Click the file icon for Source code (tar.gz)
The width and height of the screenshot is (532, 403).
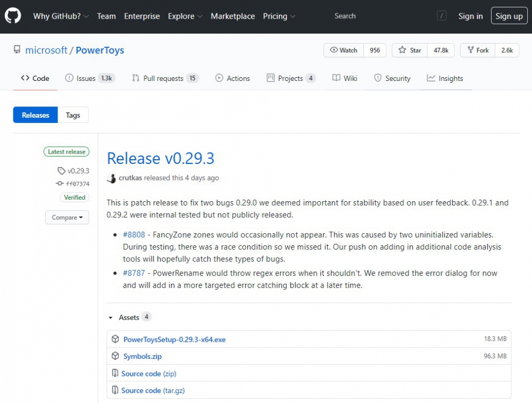[115, 390]
